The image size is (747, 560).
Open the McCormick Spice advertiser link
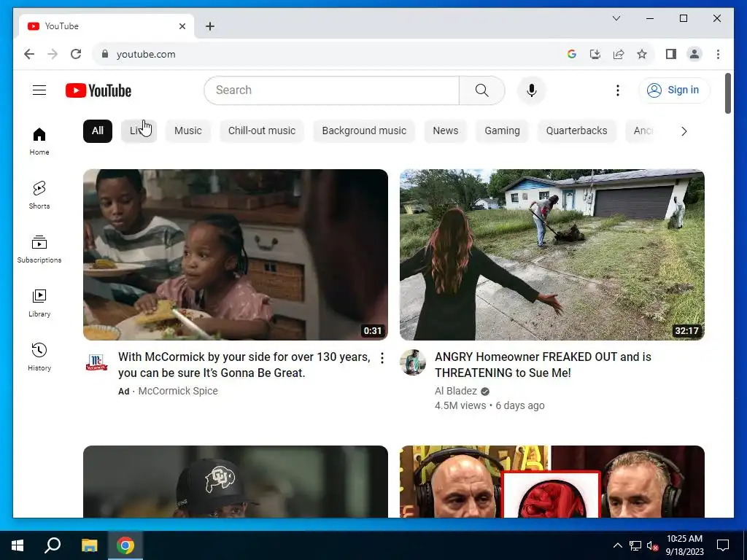[x=178, y=391]
